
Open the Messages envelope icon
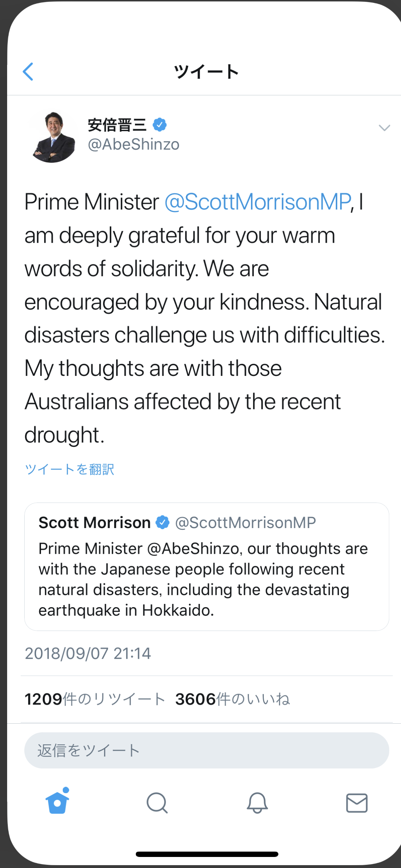coord(357,803)
